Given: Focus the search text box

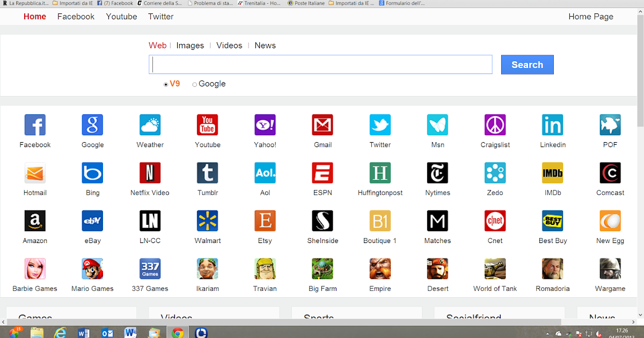Looking at the screenshot, I should point(320,64).
